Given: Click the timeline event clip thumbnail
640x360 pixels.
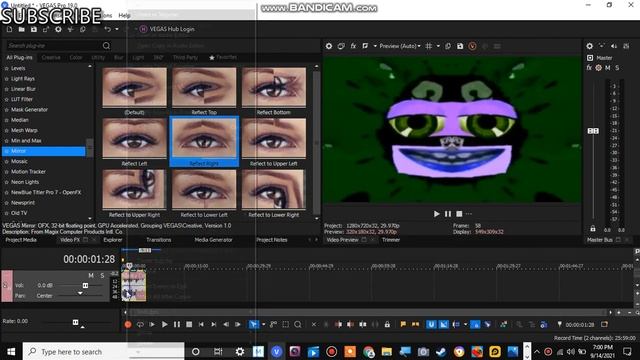Looking at the screenshot, I should coord(134,286).
